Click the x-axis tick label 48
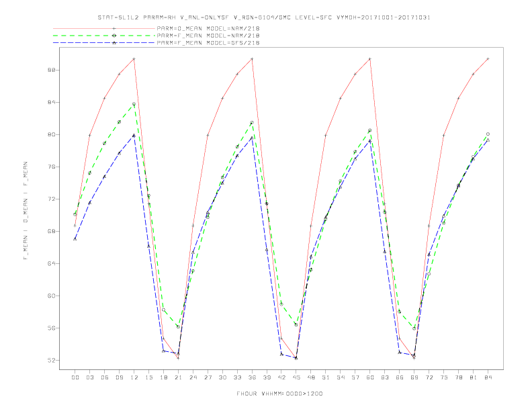 pos(311,377)
